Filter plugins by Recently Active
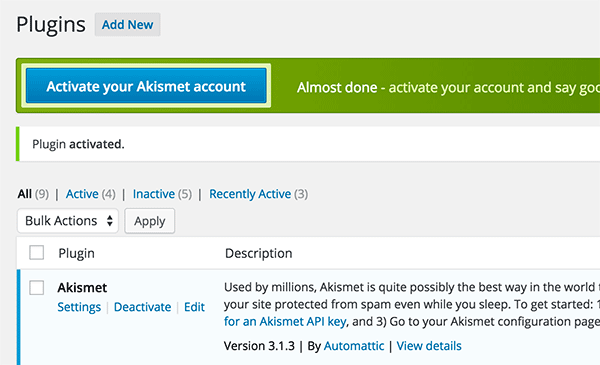Viewport: 600px width, 365px height. coord(250,194)
